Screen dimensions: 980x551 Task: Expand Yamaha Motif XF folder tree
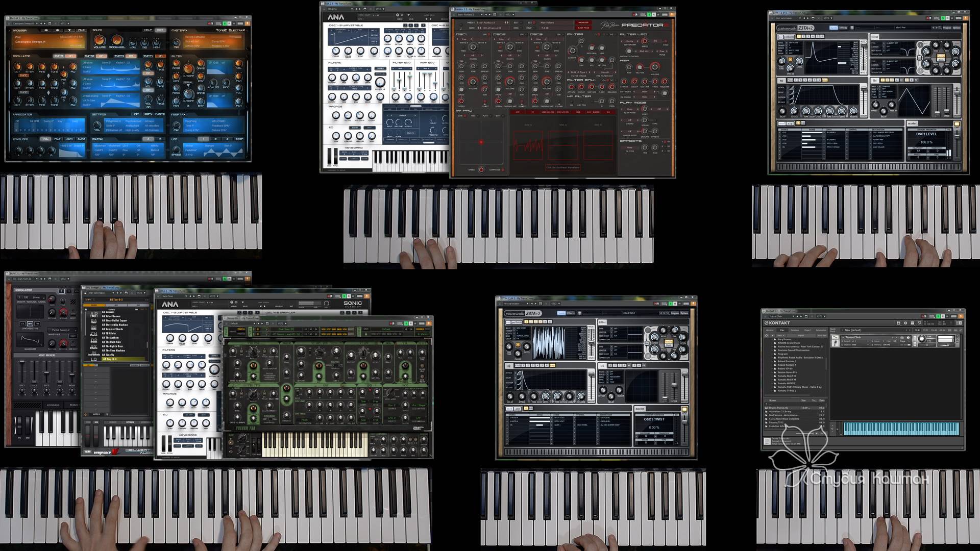(x=772, y=380)
